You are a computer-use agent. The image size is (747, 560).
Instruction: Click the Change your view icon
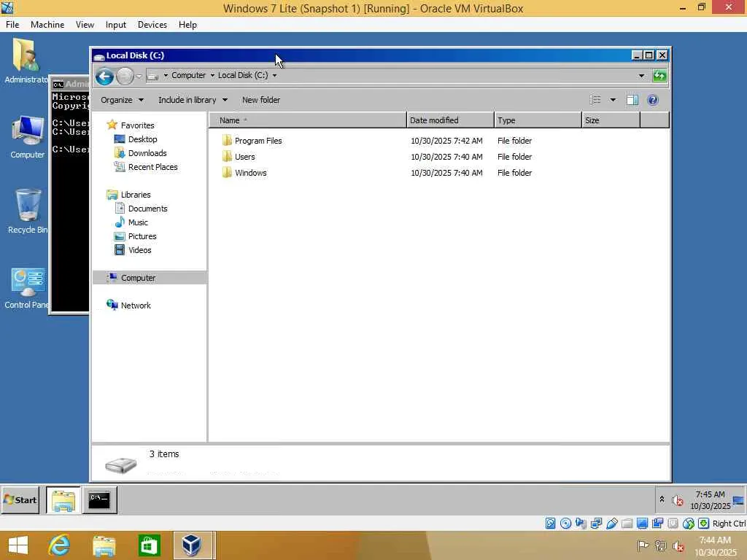coord(595,100)
